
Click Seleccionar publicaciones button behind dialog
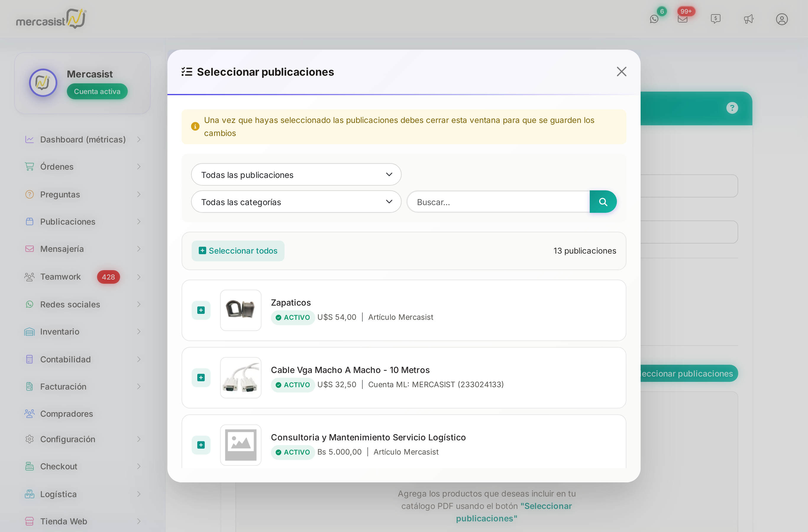coord(689,374)
